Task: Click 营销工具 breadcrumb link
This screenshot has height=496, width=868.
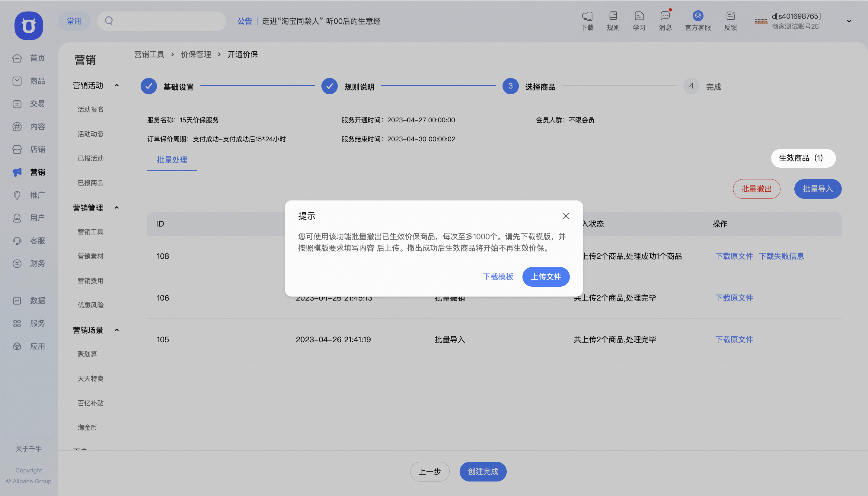Action: point(149,54)
